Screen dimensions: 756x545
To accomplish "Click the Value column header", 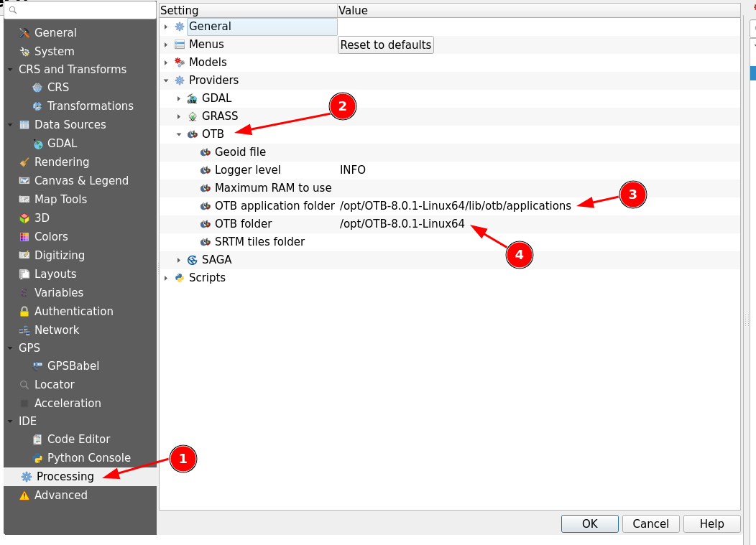I will click(x=538, y=10).
